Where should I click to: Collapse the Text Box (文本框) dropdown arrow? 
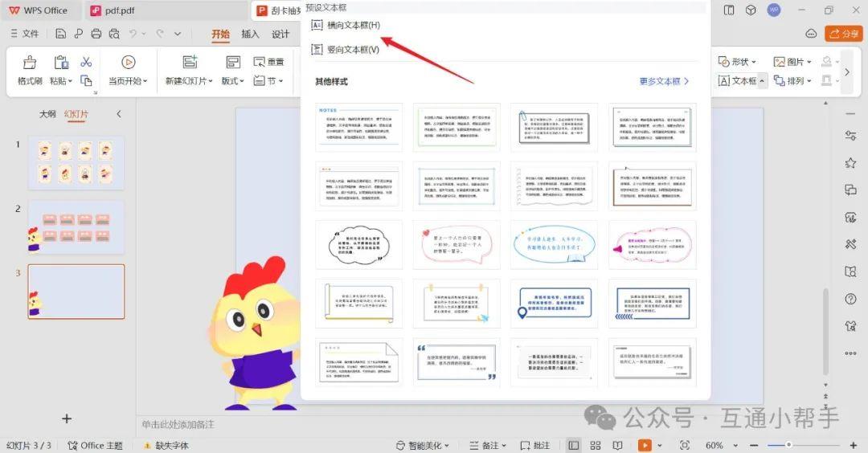(762, 81)
